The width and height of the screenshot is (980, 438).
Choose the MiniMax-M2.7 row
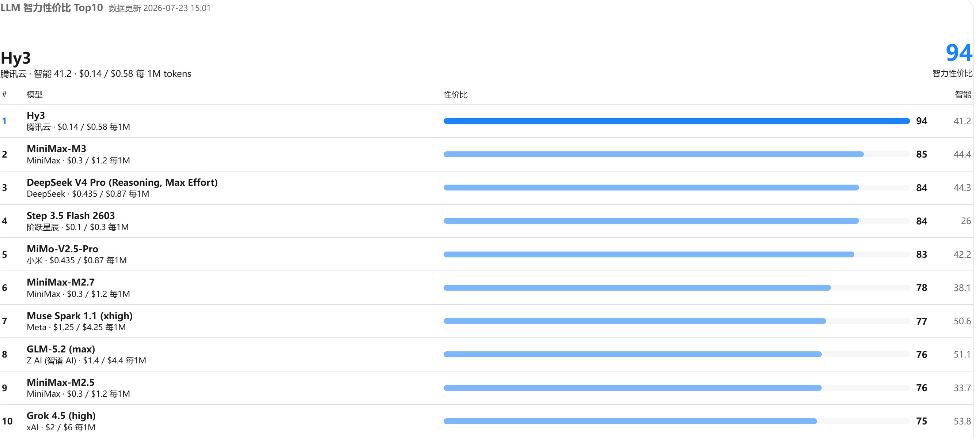click(486, 288)
